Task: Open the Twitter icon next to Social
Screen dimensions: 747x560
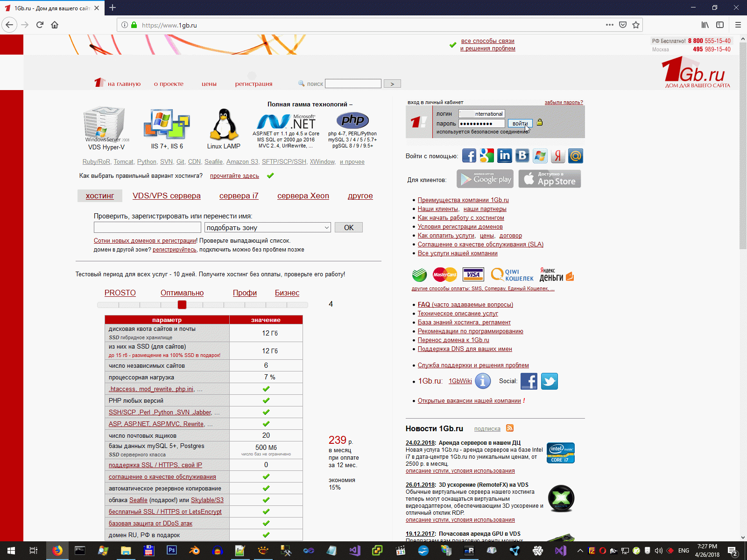Action: [550, 381]
